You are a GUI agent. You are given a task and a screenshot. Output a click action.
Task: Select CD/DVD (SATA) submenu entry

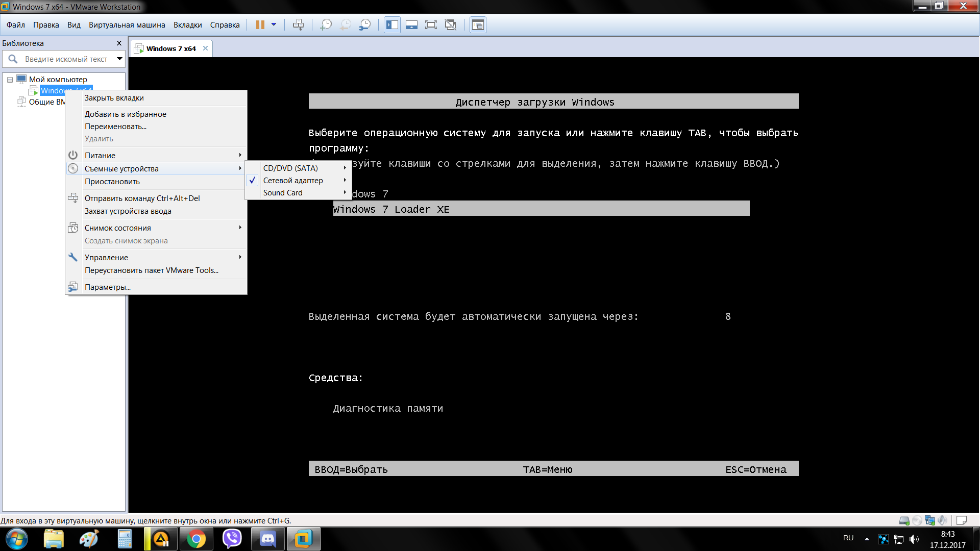(290, 168)
